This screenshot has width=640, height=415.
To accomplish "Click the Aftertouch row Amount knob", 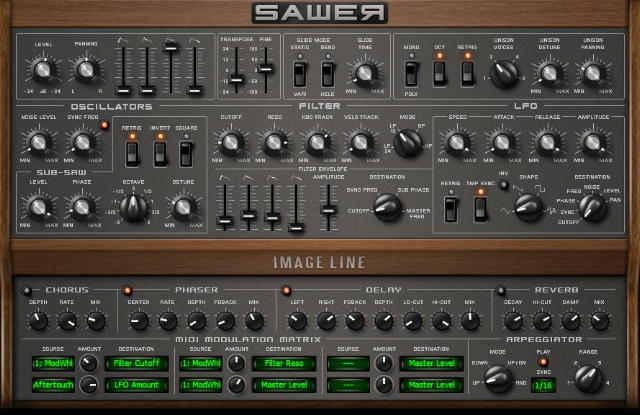I will 89,384.
